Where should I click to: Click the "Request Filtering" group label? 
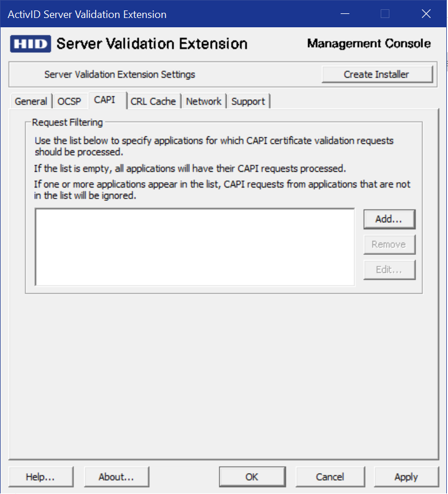click(x=67, y=122)
